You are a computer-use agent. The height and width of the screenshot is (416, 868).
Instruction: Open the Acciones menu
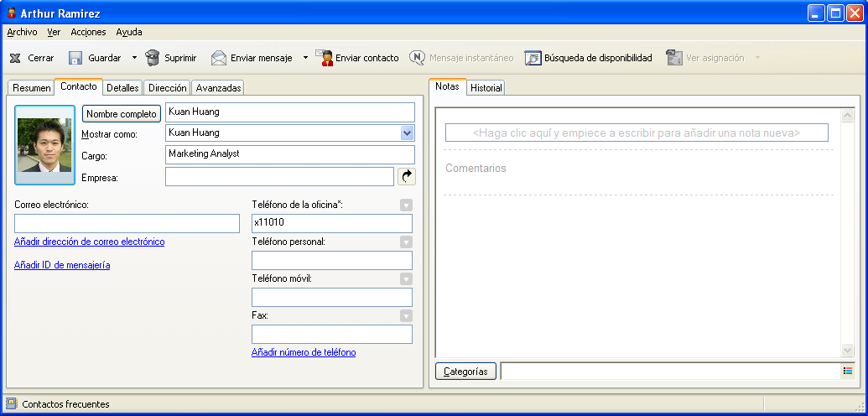click(x=88, y=32)
